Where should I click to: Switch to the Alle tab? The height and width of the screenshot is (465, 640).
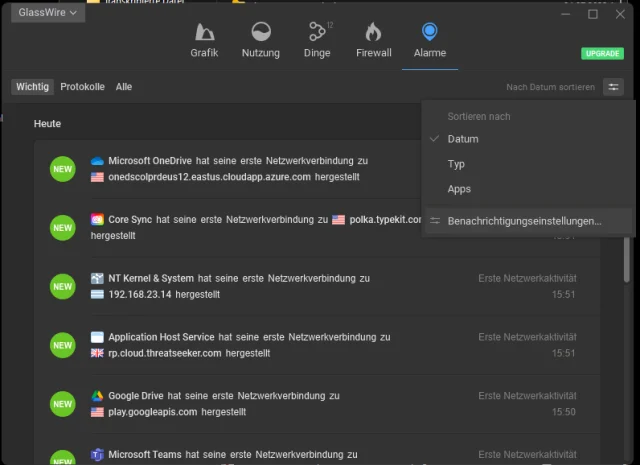[124, 87]
